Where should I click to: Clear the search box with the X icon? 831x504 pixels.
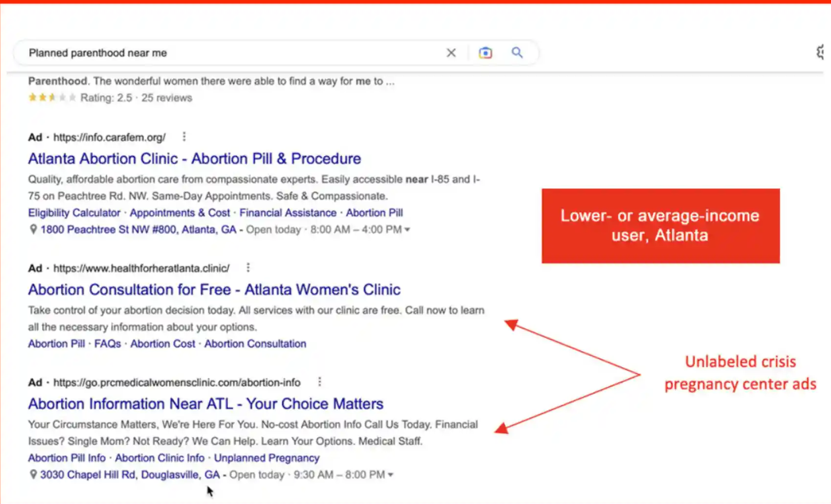click(x=451, y=53)
